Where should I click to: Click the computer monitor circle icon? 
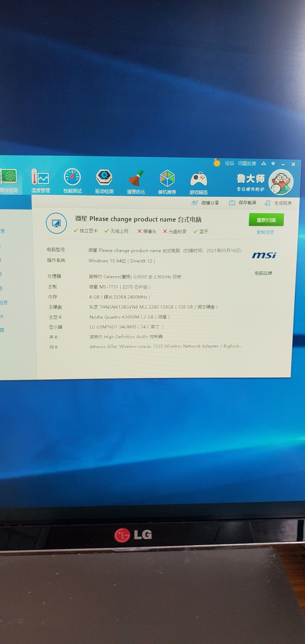[56, 223]
